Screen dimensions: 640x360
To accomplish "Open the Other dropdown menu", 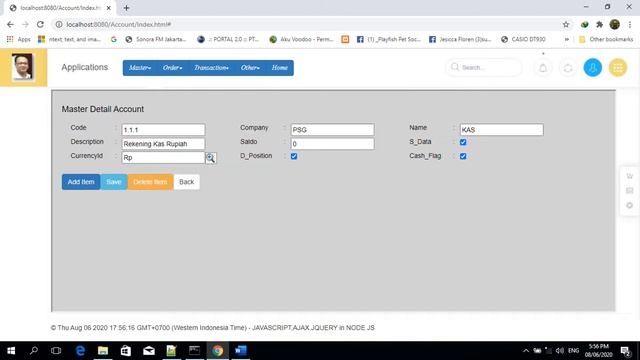I will coord(250,68).
